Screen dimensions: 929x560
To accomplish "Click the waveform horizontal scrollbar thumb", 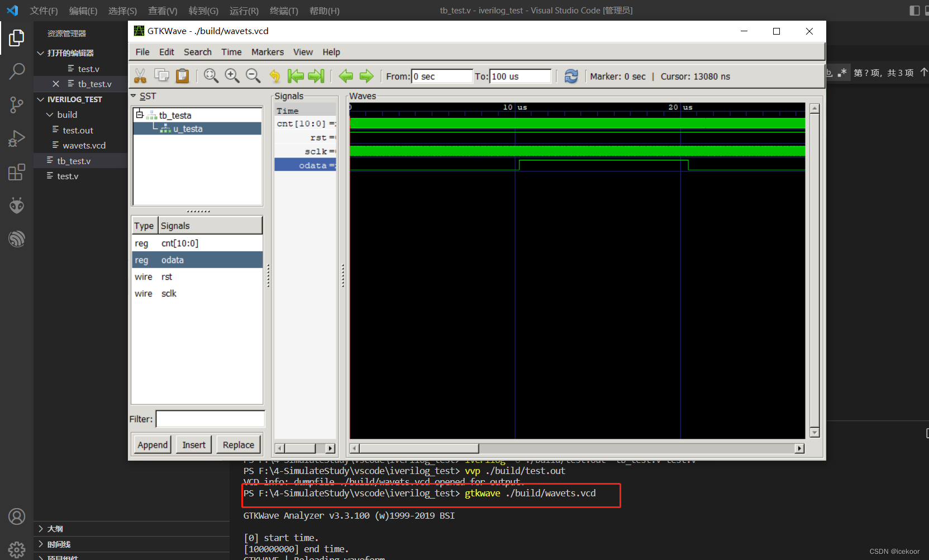I will tap(419, 448).
